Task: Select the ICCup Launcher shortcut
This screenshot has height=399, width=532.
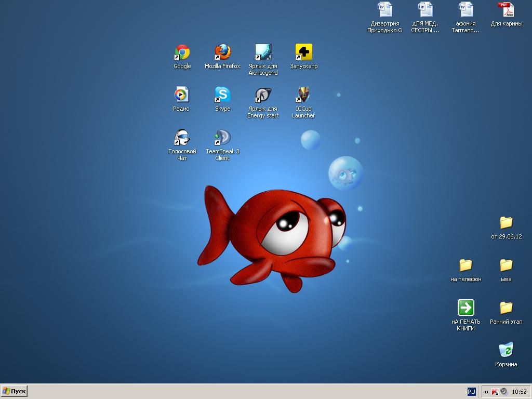Action: tap(303, 95)
